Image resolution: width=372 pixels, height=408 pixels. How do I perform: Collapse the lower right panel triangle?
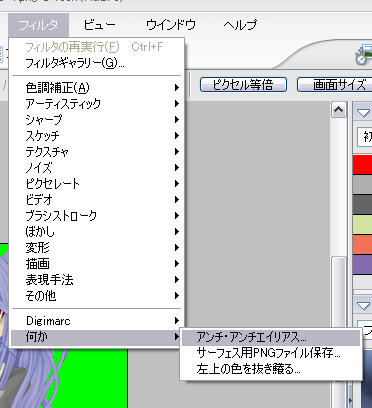pos(363,305)
